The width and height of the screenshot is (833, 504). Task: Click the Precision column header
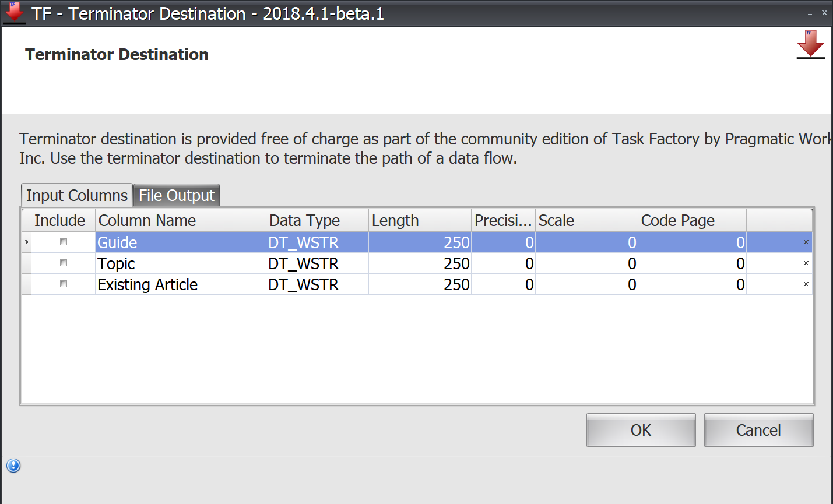pyautogui.click(x=503, y=220)
